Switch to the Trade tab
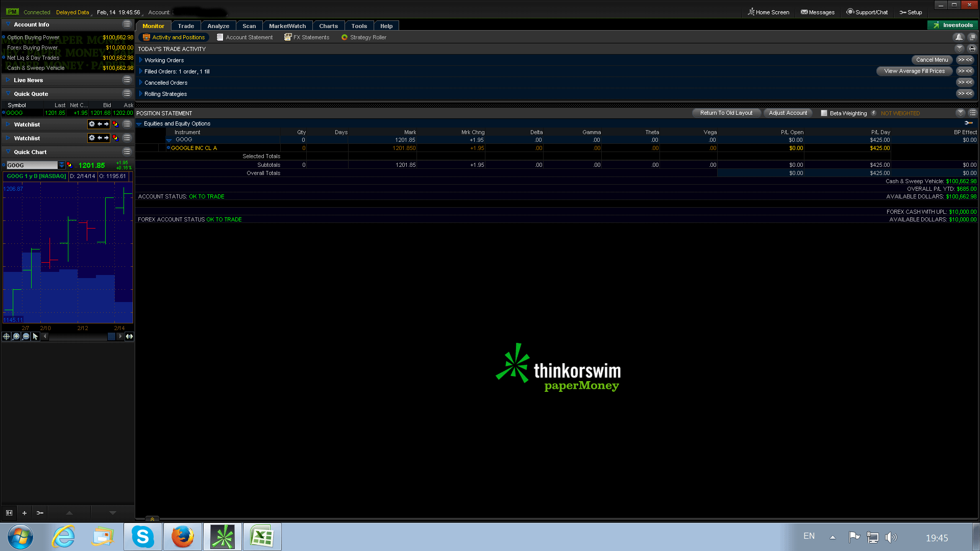 tap(186, 26)
